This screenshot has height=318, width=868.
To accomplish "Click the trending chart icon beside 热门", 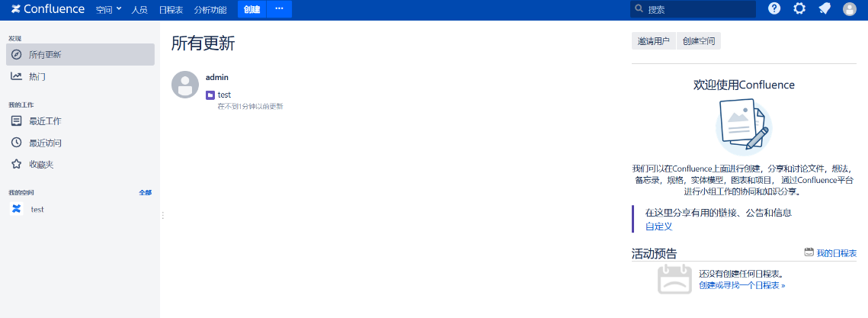I will coord(17,76).
